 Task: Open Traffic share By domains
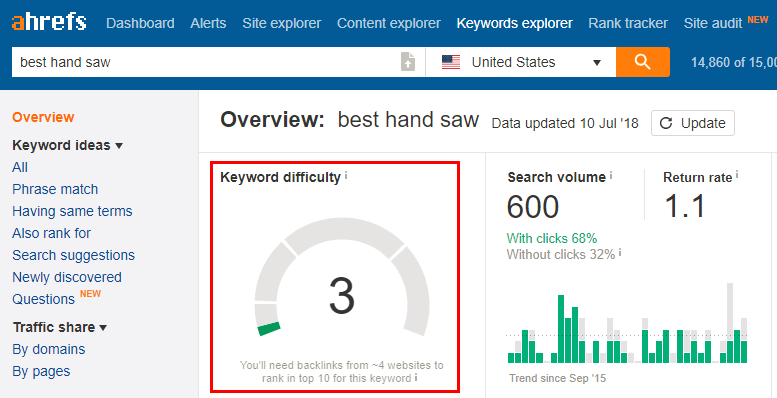click(x=49, y=349)
